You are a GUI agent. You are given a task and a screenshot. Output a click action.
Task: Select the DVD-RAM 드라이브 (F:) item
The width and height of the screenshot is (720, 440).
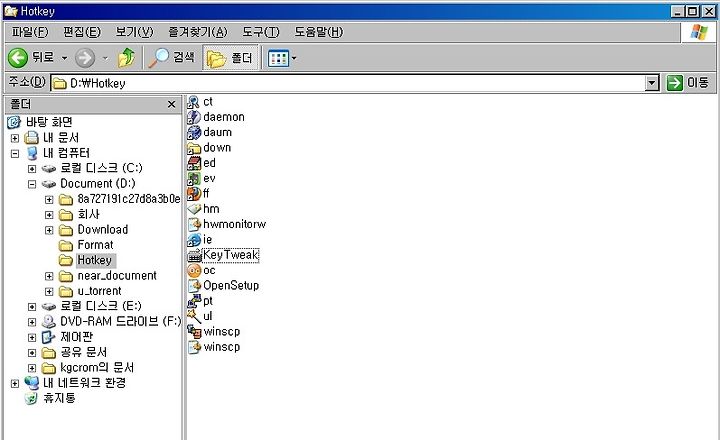tap(120, 322)
